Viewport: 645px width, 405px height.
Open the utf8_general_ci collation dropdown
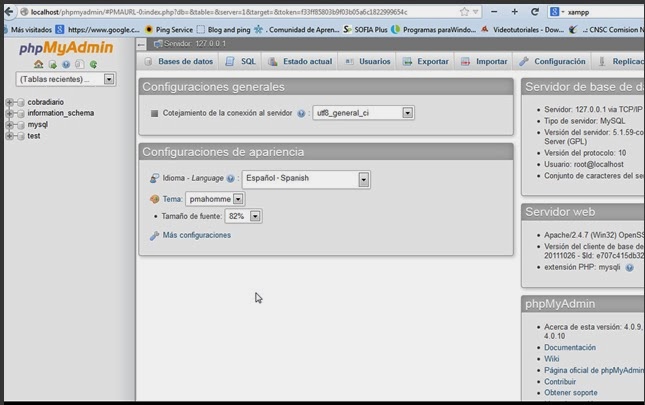tap(363, 113)
